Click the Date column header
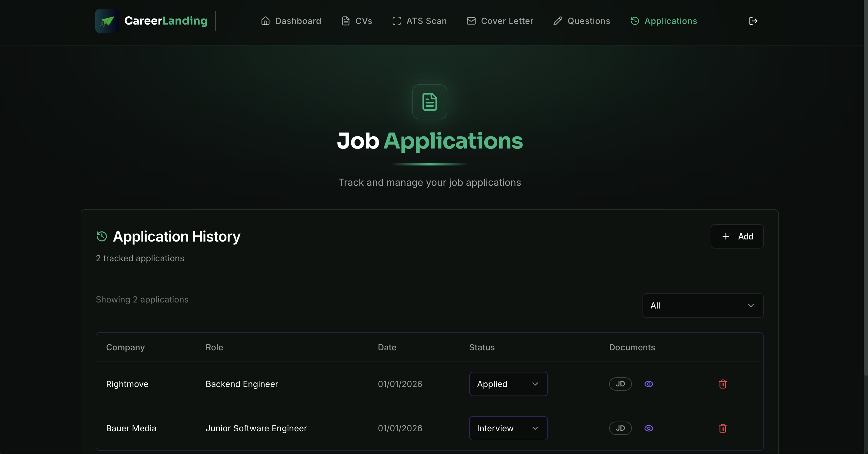The height and width of the screenshot is (454, 868). pyautogui.click(x=387, y=347)
